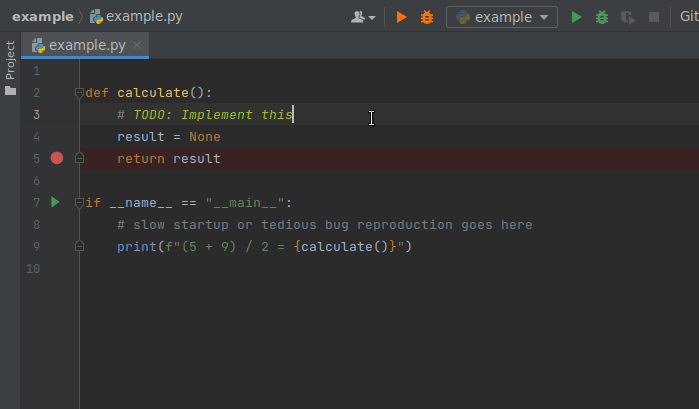This screenshot has height=409, width=699.
Task: Click the Python file icon in the example.py tab
Action: point(38,45)
